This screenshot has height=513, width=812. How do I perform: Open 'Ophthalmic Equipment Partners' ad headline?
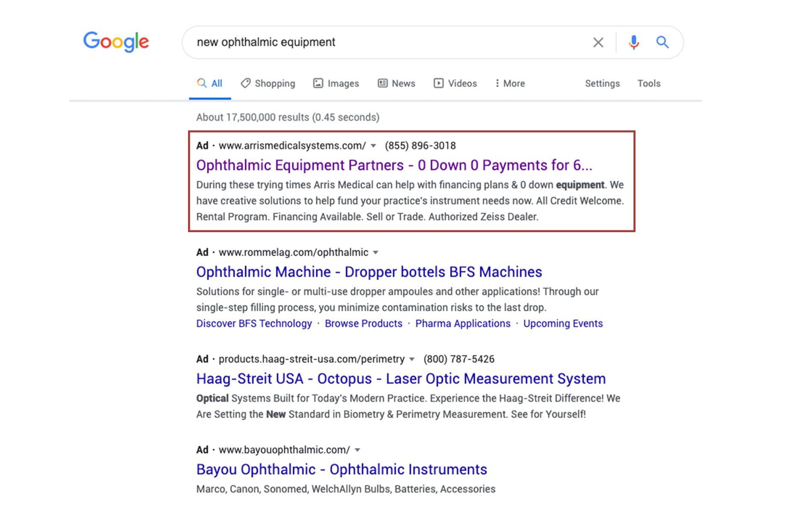[x=394, y=165]
